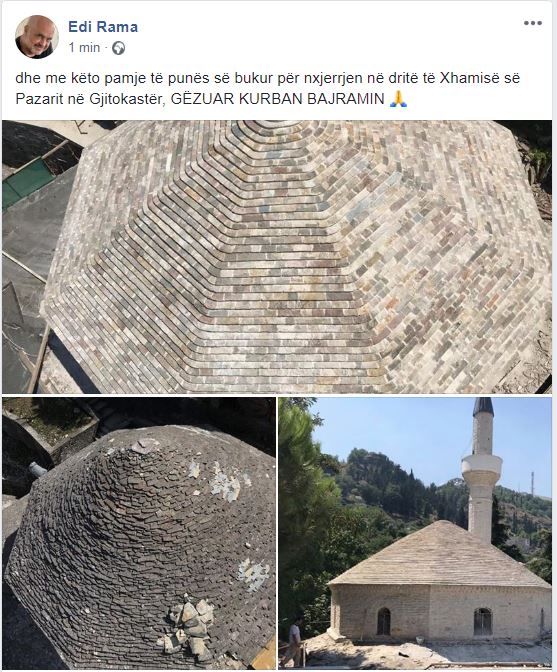Open the mosque with minaret photo

415,533
